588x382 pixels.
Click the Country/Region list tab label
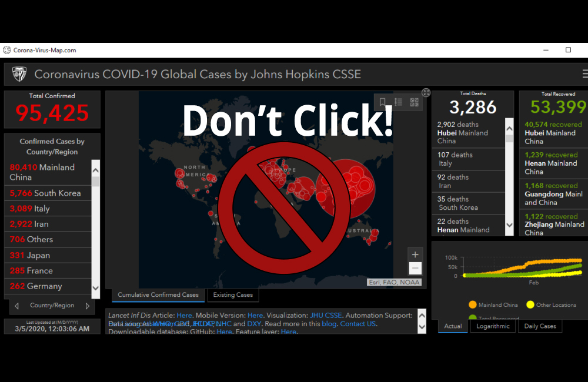click(x=52, y=306)
